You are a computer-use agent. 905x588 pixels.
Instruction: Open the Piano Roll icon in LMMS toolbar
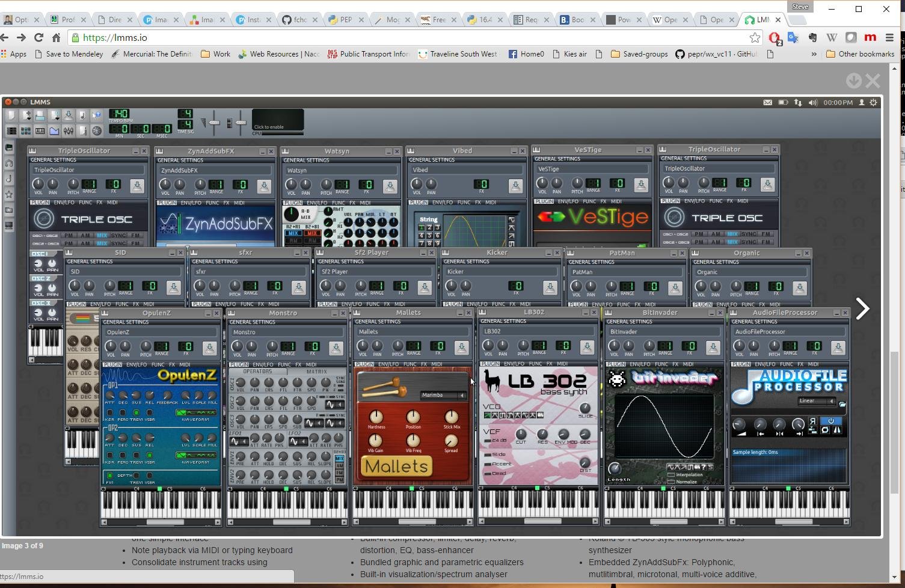(x=40, y=130)
